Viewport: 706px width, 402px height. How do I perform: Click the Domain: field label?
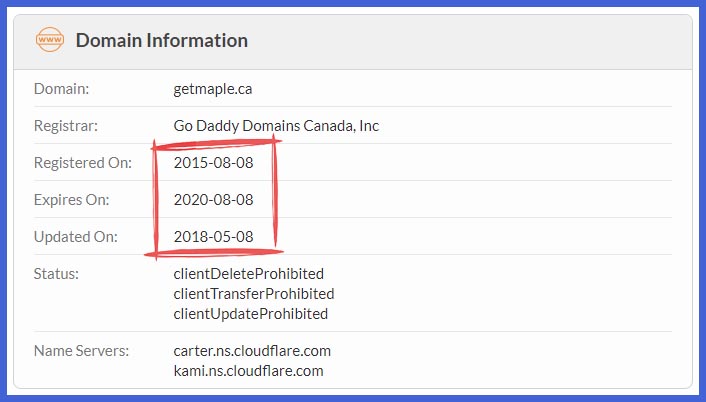[61, 89]
